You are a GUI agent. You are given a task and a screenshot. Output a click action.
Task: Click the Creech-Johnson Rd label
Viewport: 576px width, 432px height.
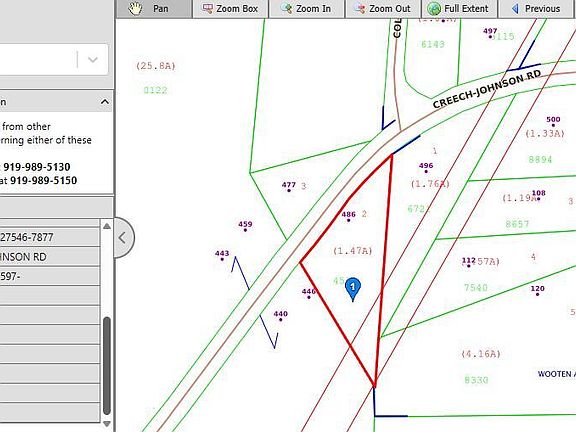tap(487, 89)
